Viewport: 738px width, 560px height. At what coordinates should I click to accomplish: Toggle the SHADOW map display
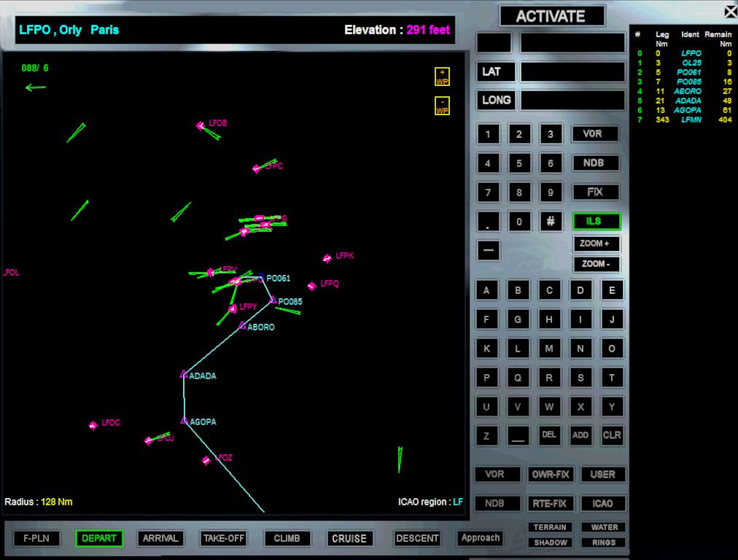pyautogui.click(x=550, y=542)
